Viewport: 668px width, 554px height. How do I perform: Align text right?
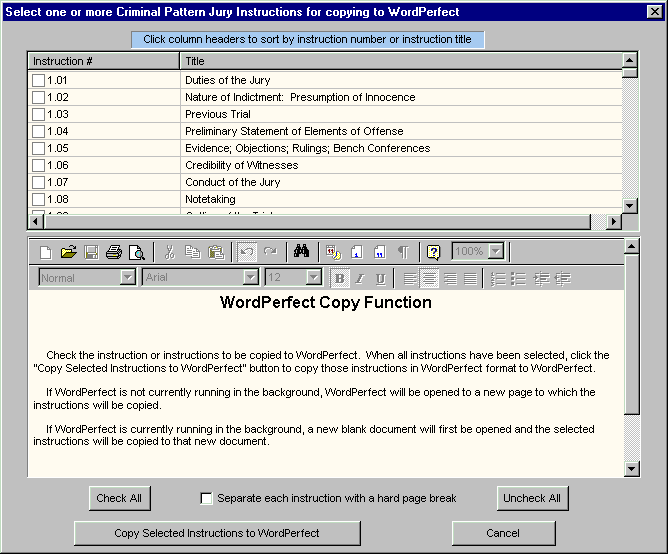pos(450,279)
